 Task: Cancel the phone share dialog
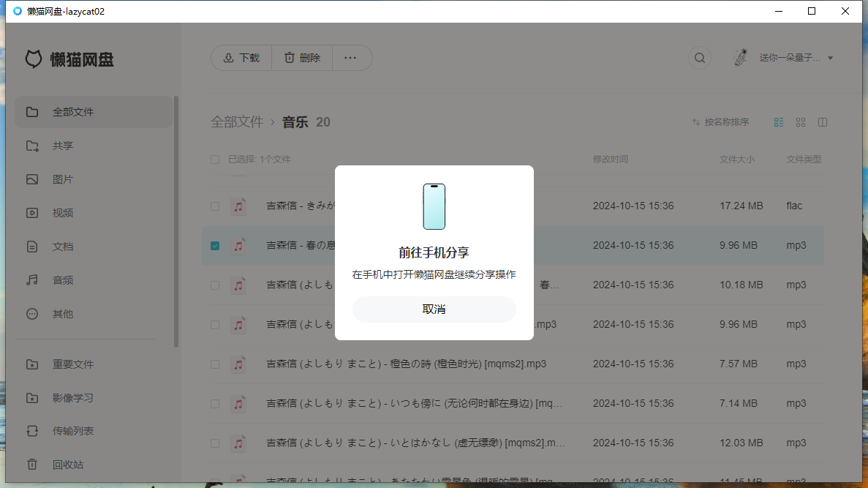pyautogui.click(x=434, y=309)
